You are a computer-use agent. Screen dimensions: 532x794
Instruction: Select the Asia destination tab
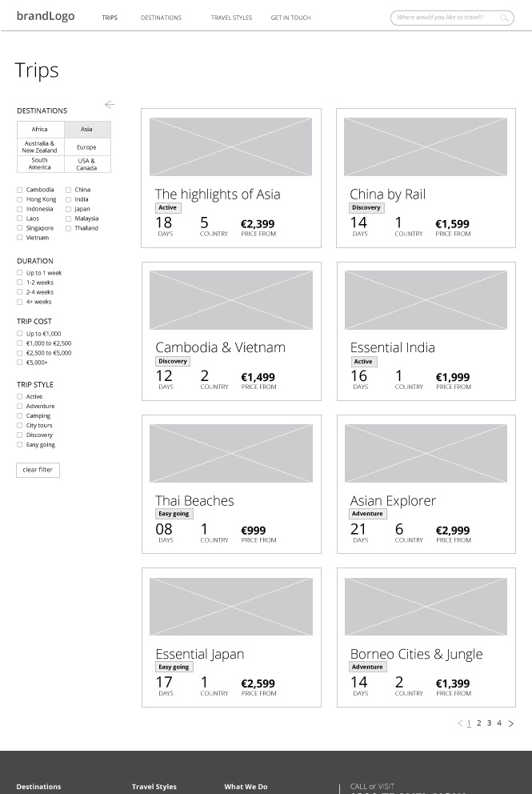tap(86, 129)
